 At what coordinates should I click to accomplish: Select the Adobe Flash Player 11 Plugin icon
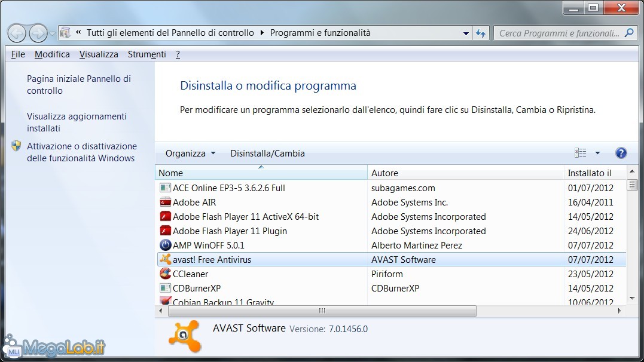(165, 231)
